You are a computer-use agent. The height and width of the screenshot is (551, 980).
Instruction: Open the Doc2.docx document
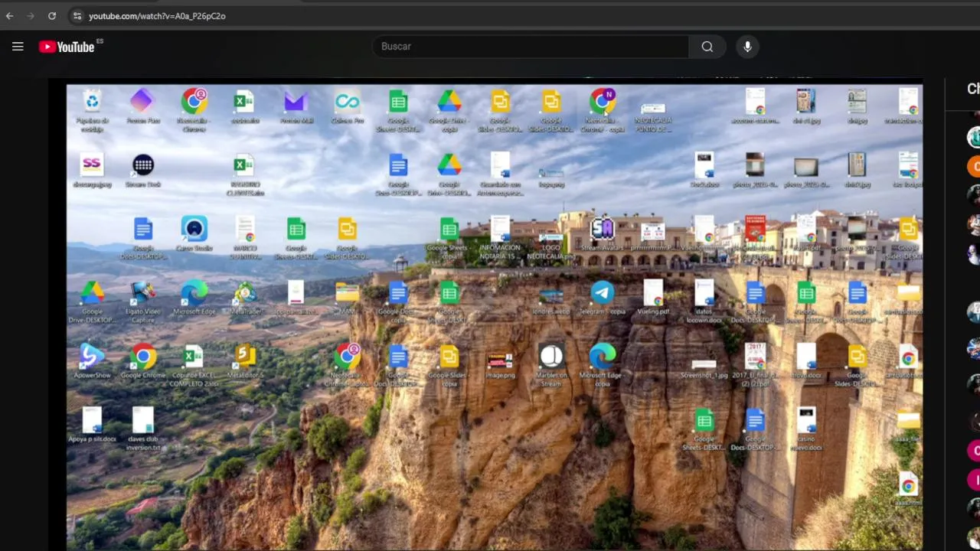point(704,171)
